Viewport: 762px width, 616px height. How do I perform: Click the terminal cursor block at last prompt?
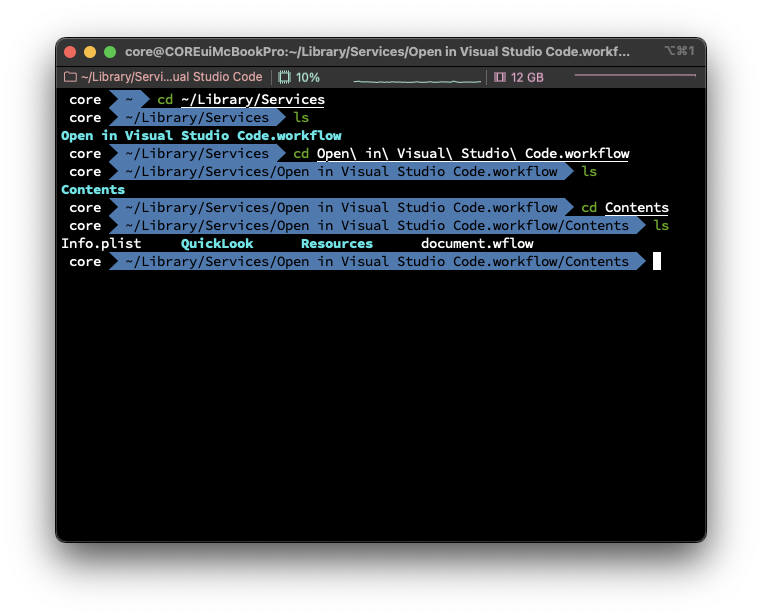[657, 261]
